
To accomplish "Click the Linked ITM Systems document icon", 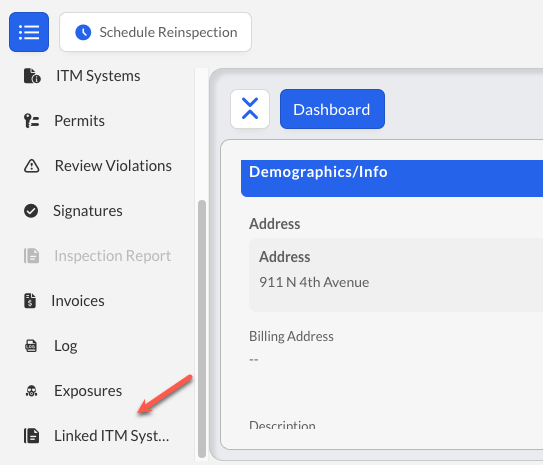I will click(32, 436).
